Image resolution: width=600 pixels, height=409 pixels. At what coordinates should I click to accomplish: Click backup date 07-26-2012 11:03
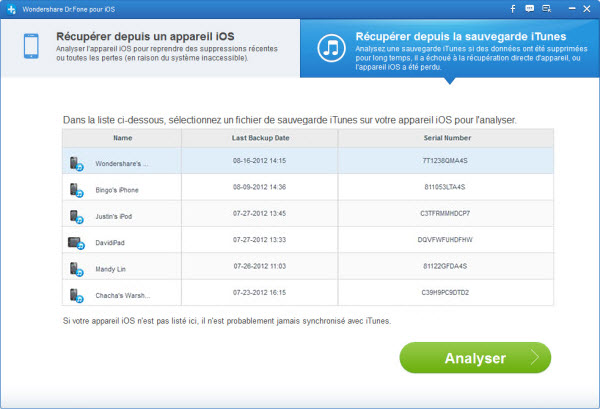point(259,266)
